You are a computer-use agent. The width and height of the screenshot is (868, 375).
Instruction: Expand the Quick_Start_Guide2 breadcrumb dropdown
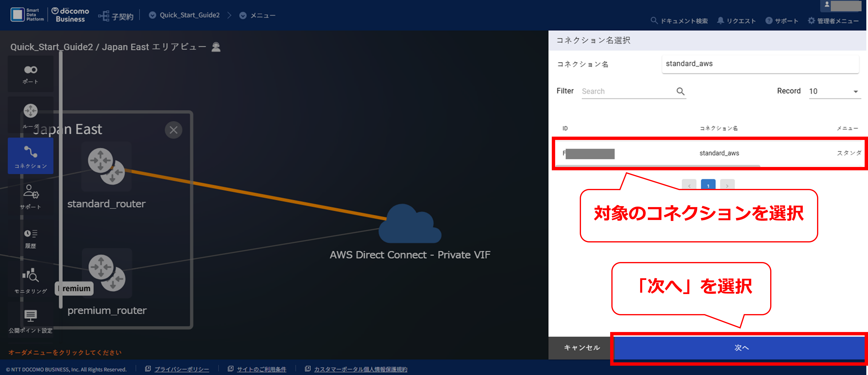(x=152, y=15)
